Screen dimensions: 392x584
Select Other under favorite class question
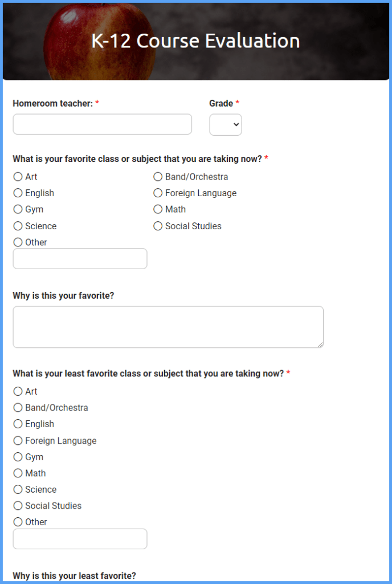click(18, 242)
